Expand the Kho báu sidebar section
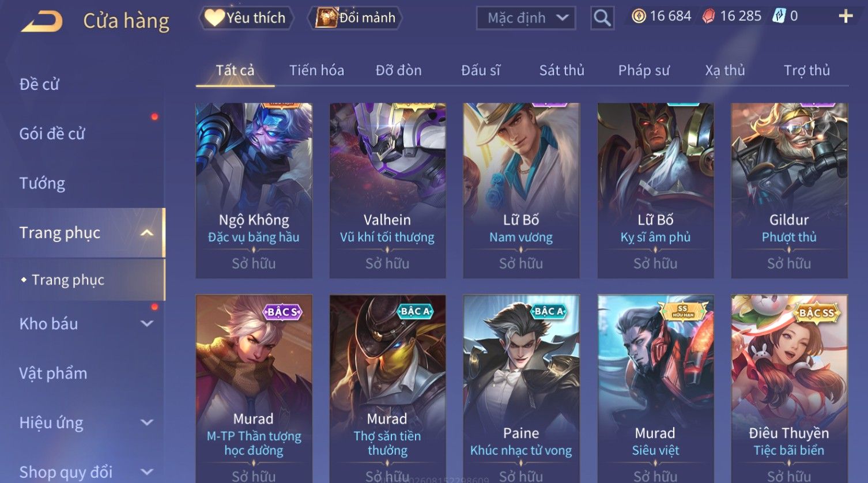 coord(147,324)
